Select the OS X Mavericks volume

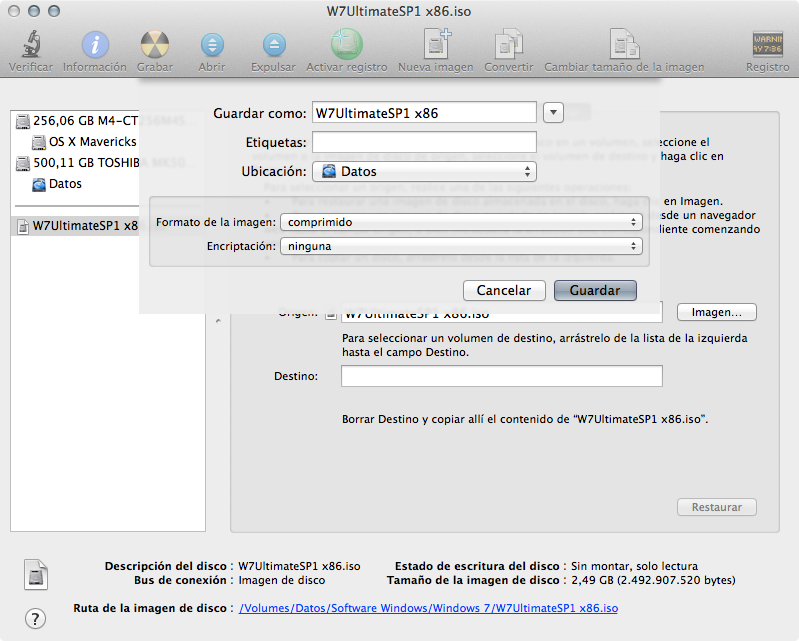(85, 142)
